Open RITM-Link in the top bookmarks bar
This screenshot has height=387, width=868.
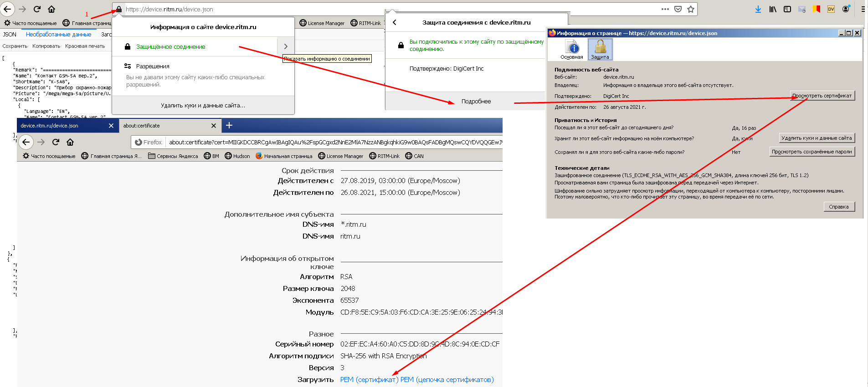click(x=366, y=23)
